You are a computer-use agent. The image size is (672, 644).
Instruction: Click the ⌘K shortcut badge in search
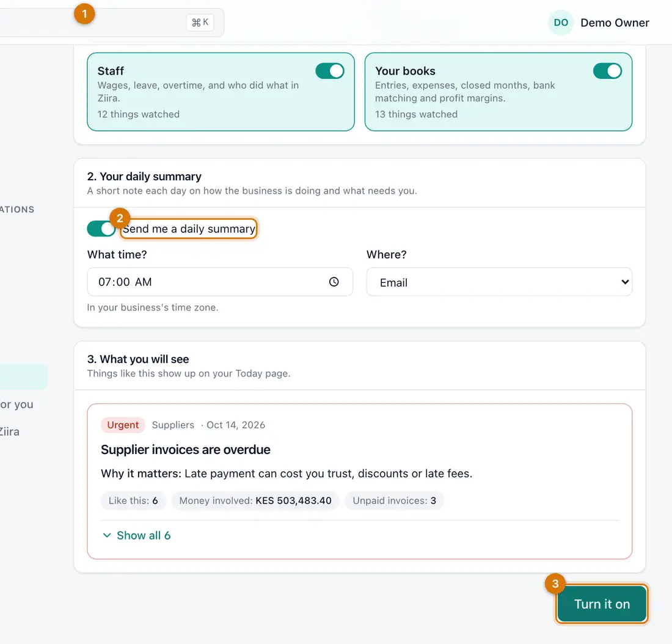tap(200, 22)
